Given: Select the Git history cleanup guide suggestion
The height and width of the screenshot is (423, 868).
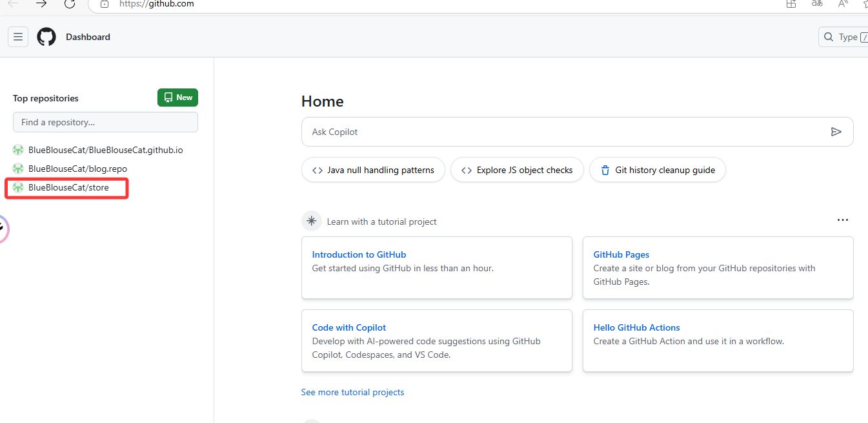Looking at the screenshot, I should click(x=658, y=170).
